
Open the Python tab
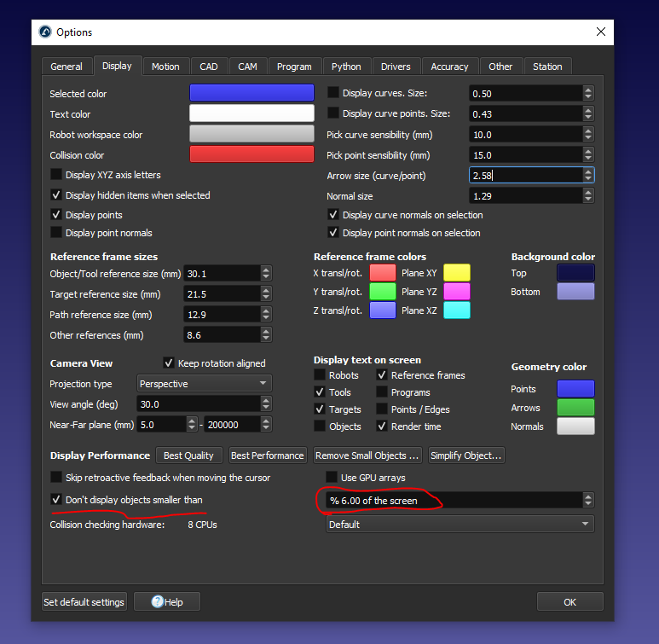pos(346,67)
